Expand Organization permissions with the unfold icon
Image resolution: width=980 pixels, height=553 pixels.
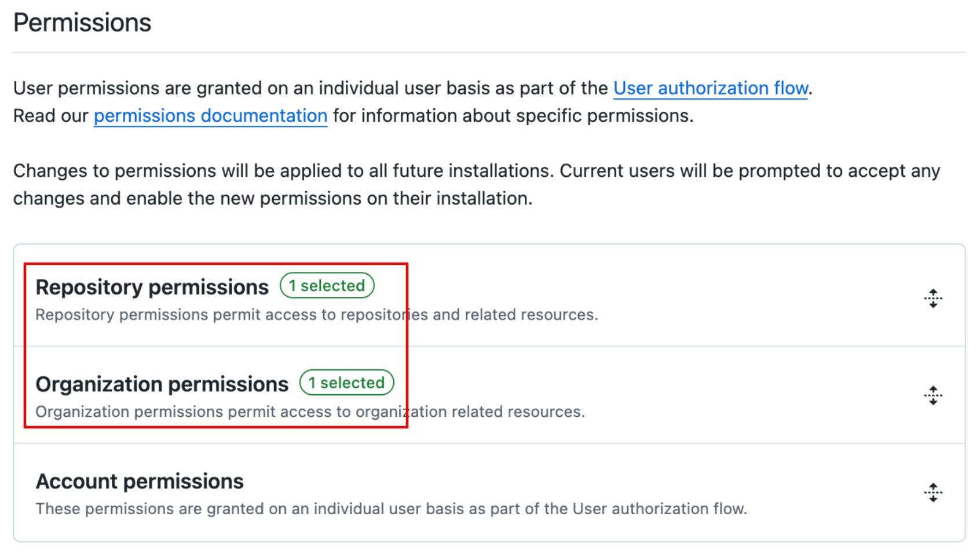point(933,395)
